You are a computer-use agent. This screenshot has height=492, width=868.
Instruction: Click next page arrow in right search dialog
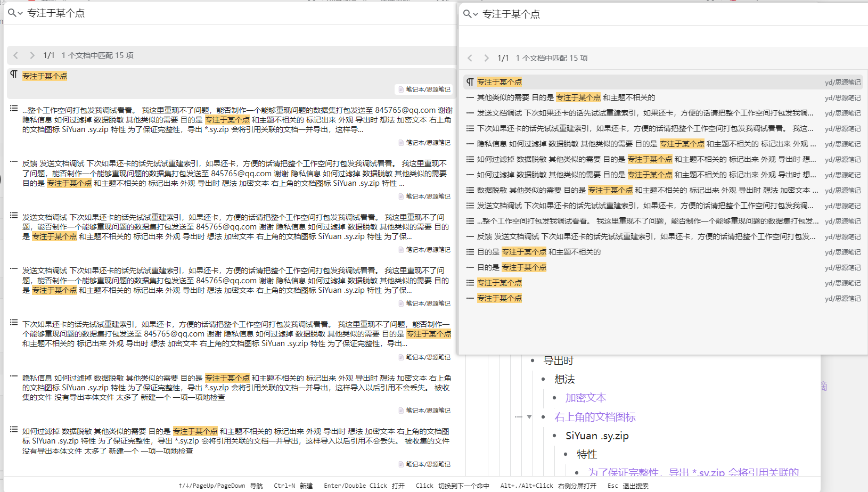coord(486,58)
